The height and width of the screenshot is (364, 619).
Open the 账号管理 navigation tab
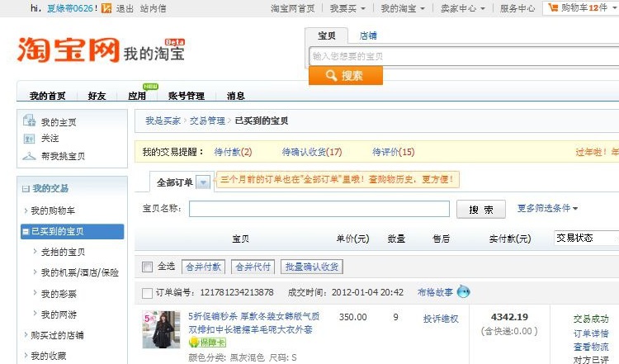click(x=187, y=96)
